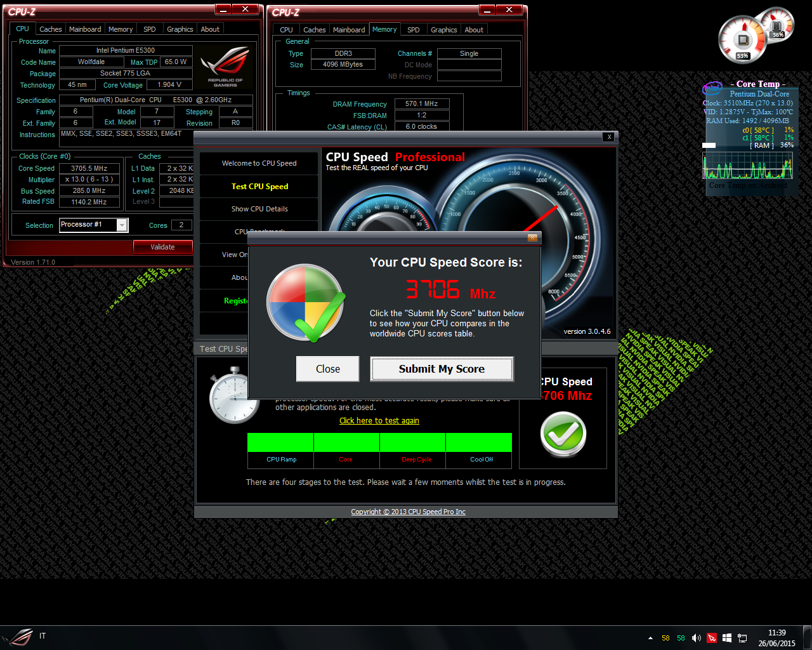812x650 pixels.
Task: Click the Show Desktop strip at taskbar end
Action: (x=808, y=638)
